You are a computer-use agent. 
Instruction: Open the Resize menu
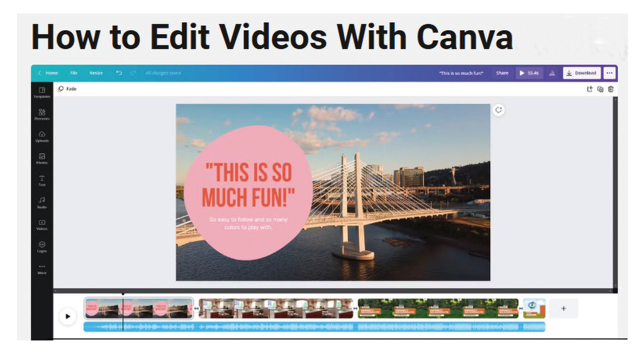pos(96,73)
